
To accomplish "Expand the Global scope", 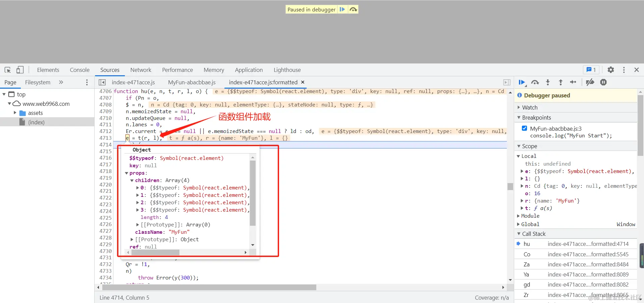I will [x=518, y=224].
